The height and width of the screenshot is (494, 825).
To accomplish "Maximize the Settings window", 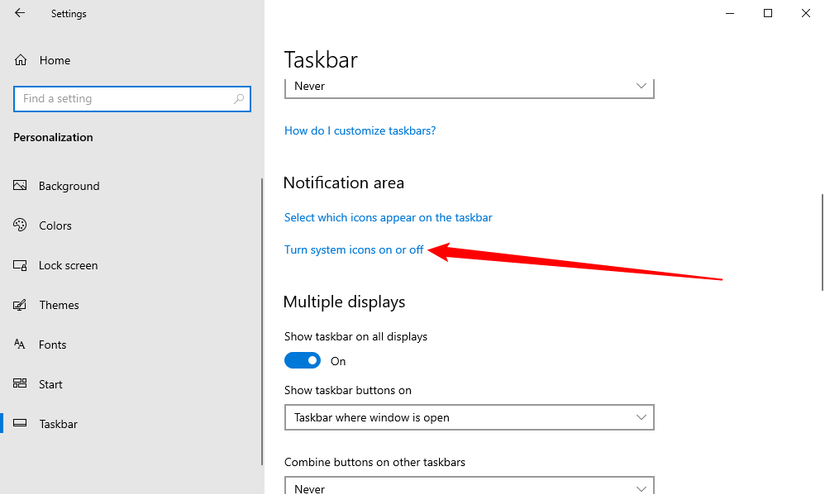I will [x=767, y=13].
